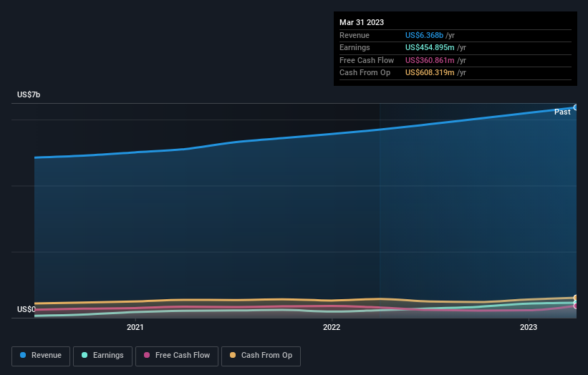Toggle the Earnings legend button

coord(102,356)
